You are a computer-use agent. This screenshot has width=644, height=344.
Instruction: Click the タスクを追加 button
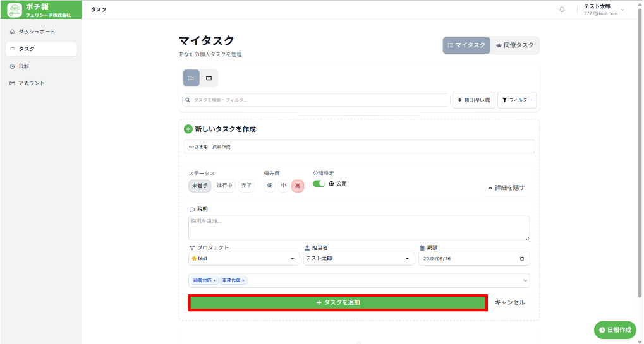337,302
